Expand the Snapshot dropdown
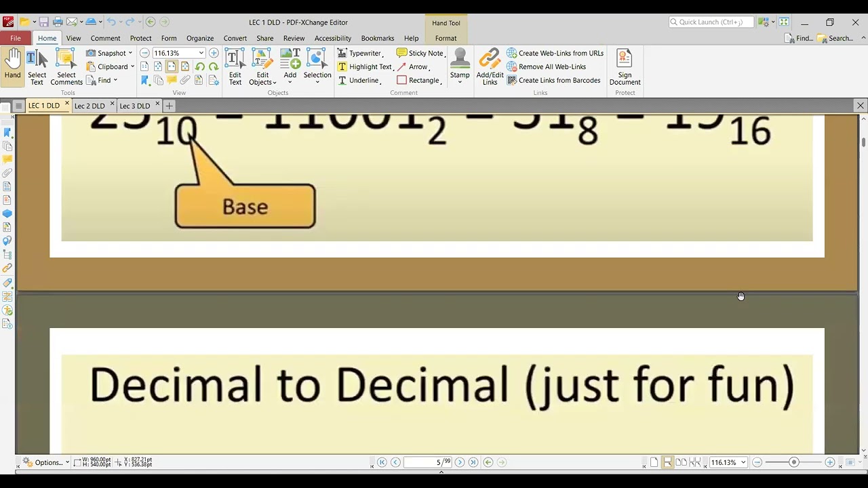The height and width of the screenshot is (488, 868). pyautogui.click(x=130, y=53)
